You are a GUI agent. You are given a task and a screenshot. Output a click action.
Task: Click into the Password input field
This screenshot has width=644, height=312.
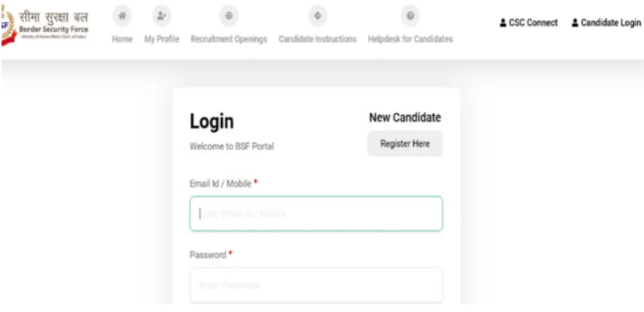316,285
